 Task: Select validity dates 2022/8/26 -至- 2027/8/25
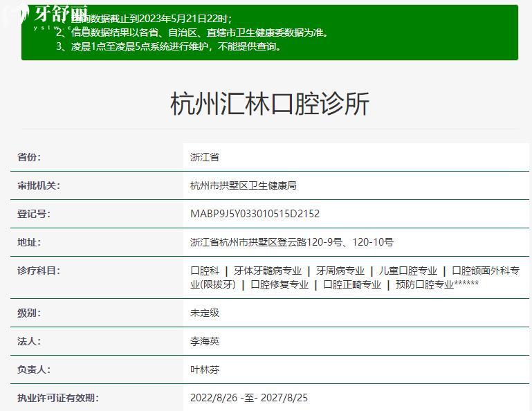(x=248, y=398)
